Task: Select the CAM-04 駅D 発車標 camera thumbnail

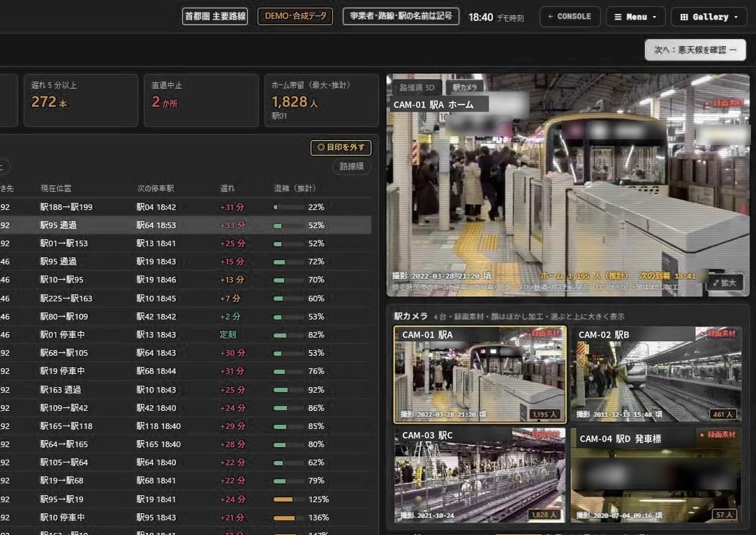Action: [x=655, y=475]
